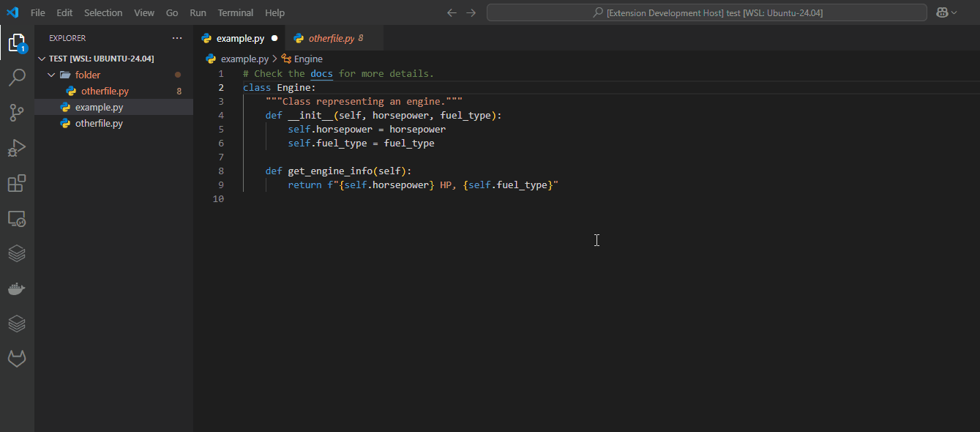This screenshot has width=980, height=432.
Task: Switch to the example.py editor tab
Action: 239,38
